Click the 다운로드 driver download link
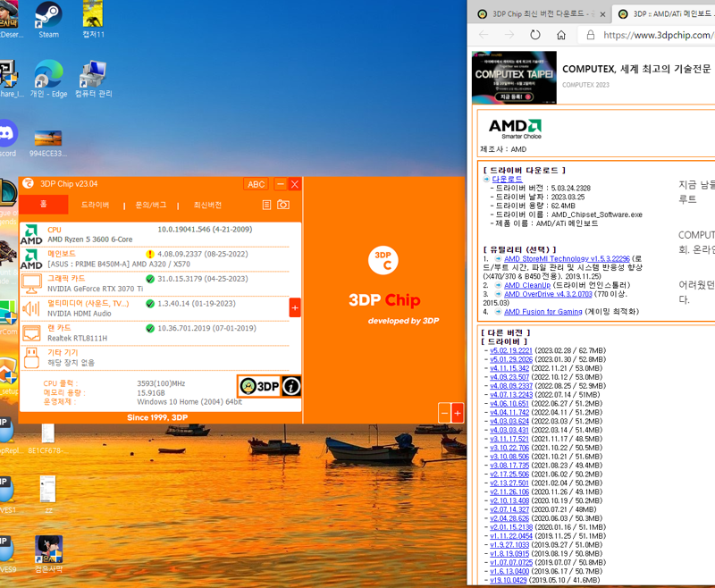 pos(507,179)
